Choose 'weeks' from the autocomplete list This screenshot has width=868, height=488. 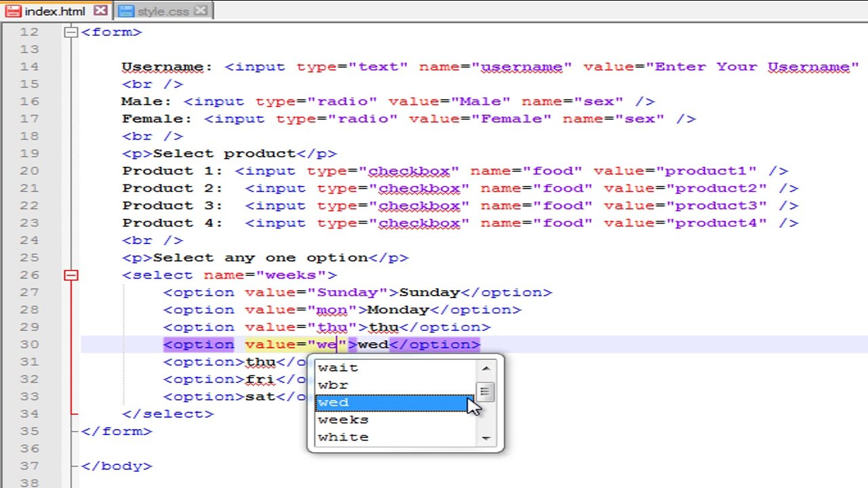[x=395, y=420]
